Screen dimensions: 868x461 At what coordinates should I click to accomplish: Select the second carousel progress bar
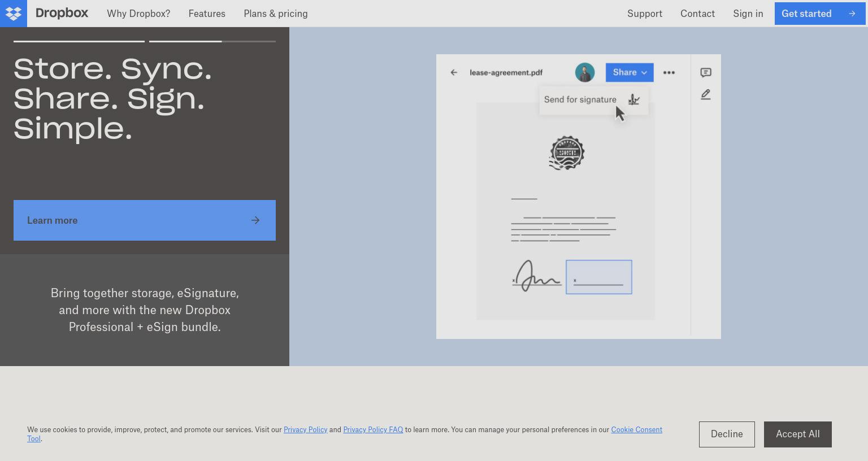(212, 41)
